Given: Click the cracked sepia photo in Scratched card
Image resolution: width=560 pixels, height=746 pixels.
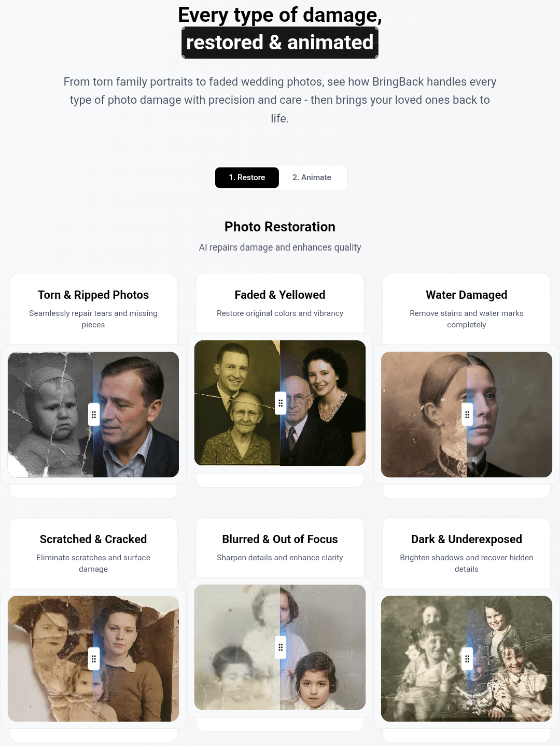Looking at the screenshot, I should 50,659.
